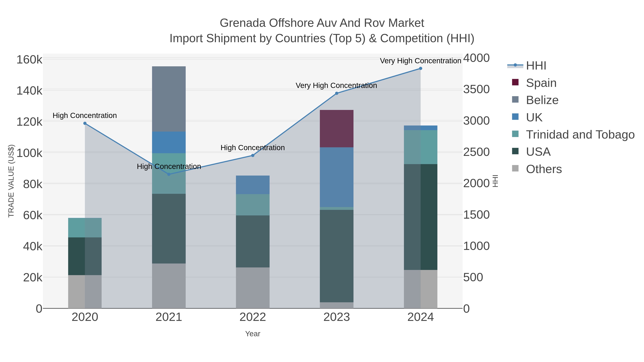Click the Trinidad and Tobago teal swatch

pos(515,134)
